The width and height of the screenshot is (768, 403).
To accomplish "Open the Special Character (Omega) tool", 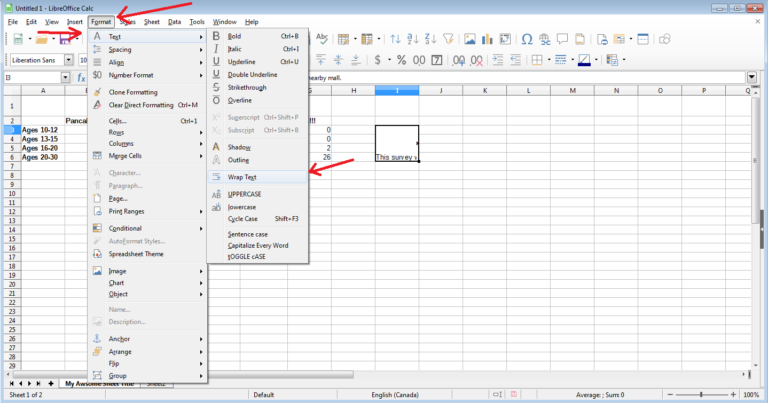I will click(524, 39).
